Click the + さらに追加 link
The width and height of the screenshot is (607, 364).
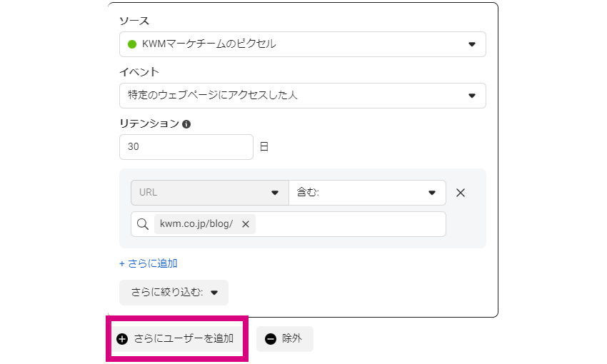pyautogui.click(x=149, y=263)
